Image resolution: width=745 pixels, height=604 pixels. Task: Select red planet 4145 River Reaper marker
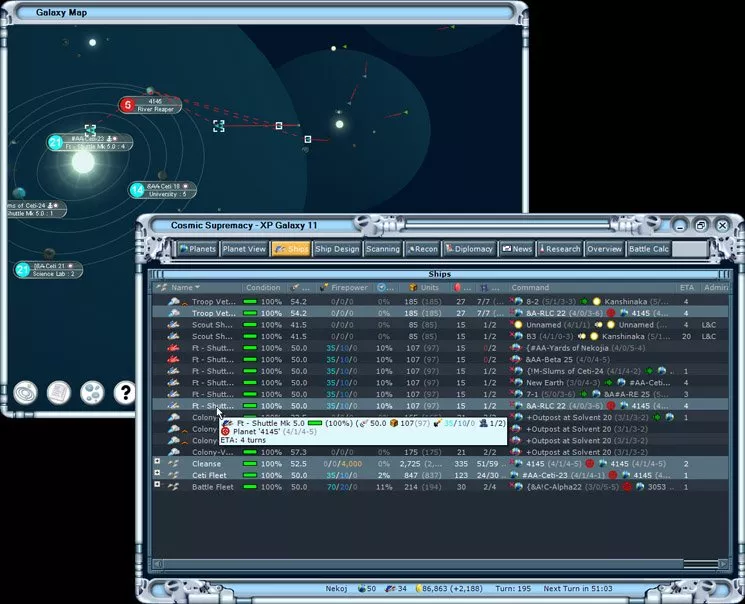pos(127,105)
